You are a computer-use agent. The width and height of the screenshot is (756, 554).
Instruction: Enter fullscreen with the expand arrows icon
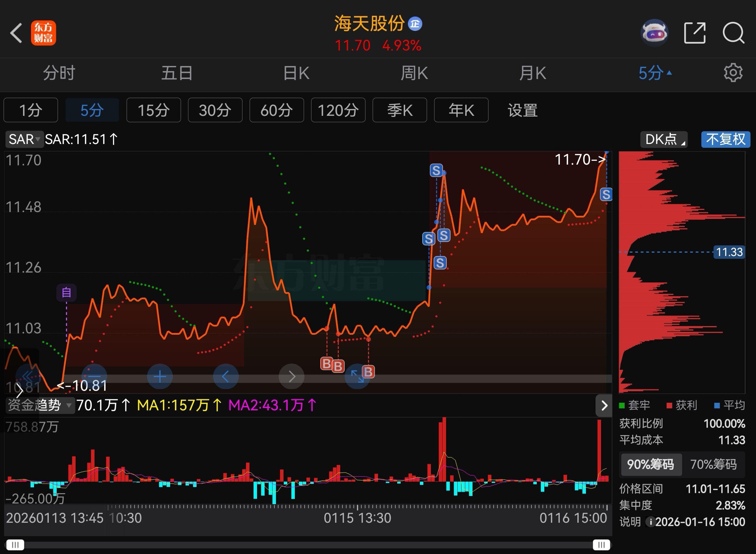coord(357,376)
